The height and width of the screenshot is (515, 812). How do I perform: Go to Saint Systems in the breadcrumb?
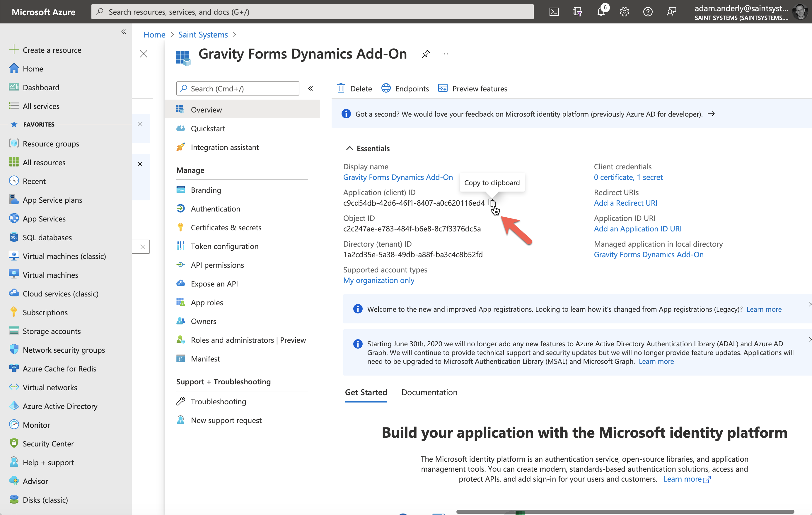[x=203, y=34]
